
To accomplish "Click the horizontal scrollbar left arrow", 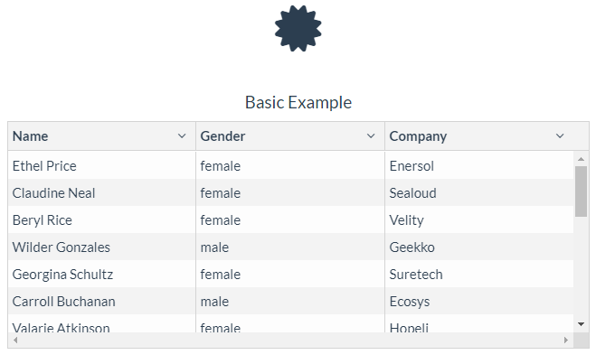I will tap(14, 341).
